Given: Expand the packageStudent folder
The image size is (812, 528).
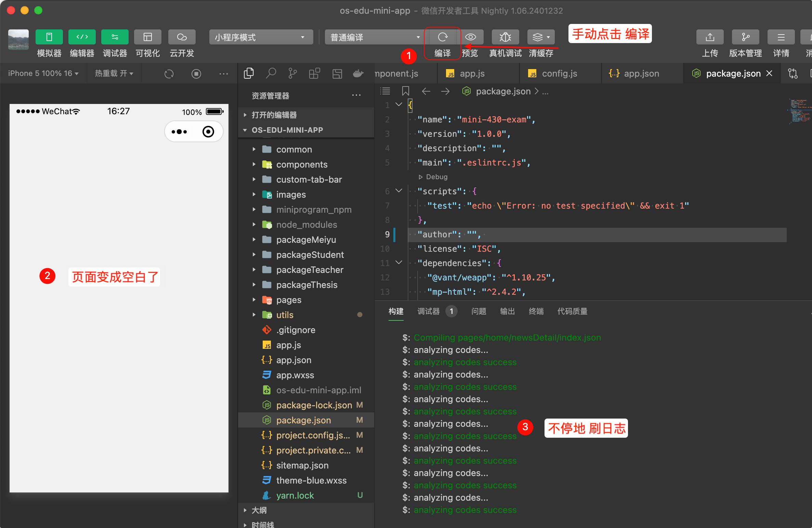Looking at the screenshot, I should (310, 255).
